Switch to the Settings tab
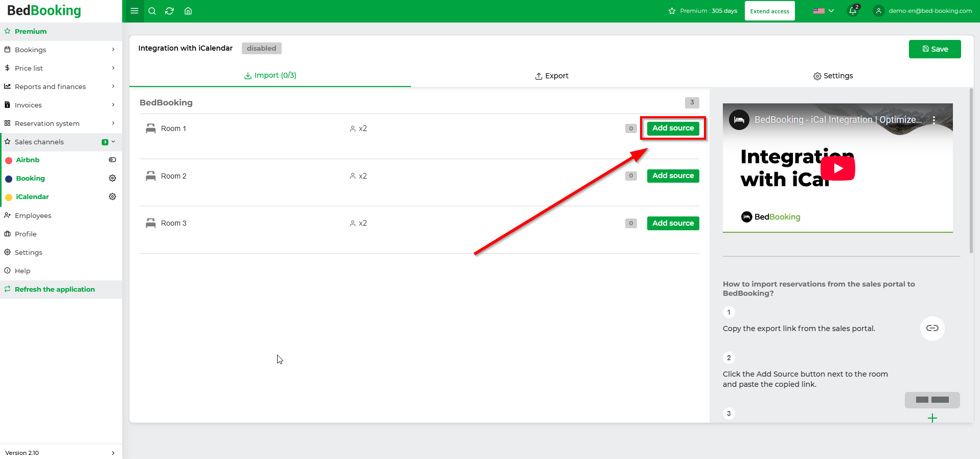 [x=833, y=76]
